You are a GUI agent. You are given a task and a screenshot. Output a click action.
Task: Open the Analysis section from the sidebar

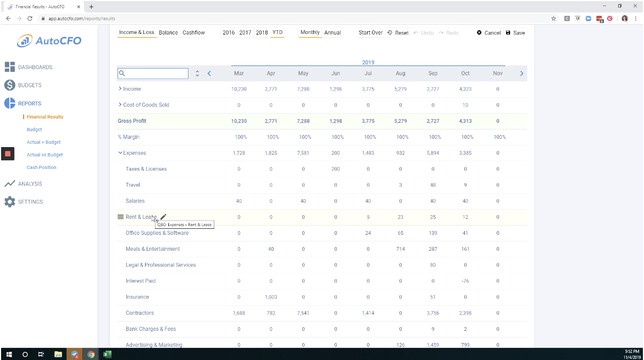tap(9, 183)
